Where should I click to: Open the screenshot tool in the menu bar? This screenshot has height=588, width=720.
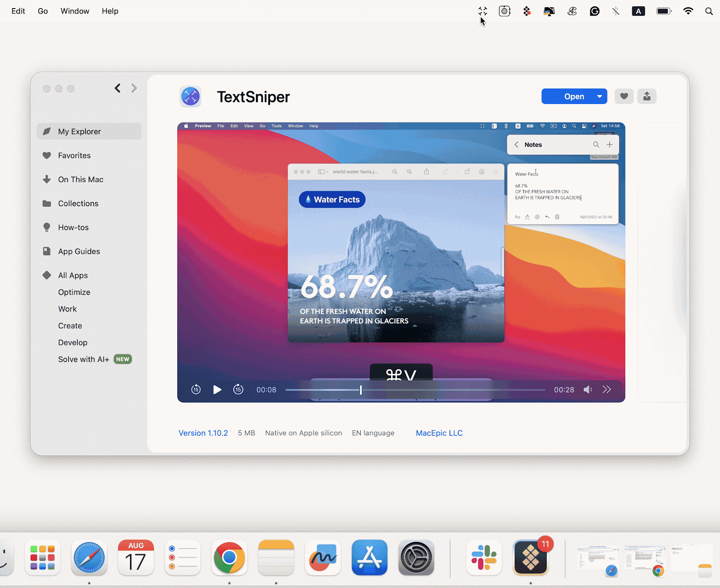[504, 11]
